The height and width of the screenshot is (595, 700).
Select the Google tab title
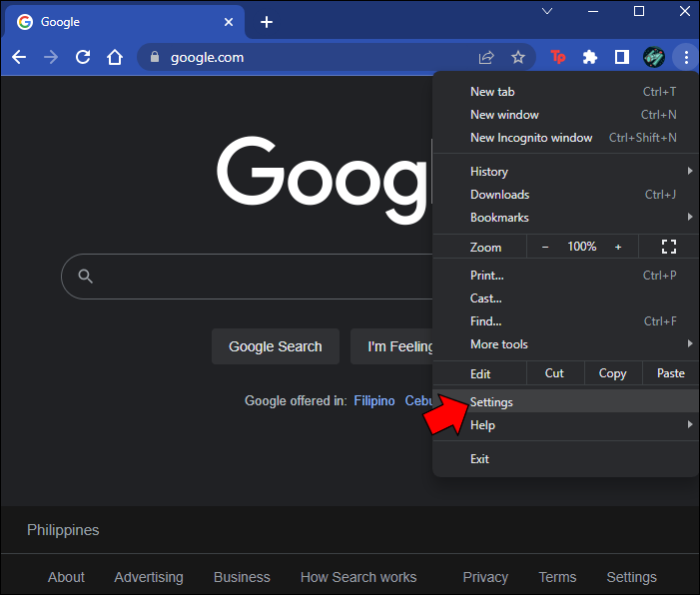point(60,22)
